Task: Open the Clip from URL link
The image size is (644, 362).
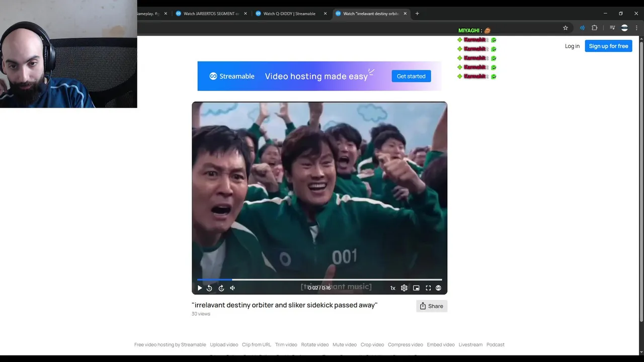Action: [x=257, y=345]
